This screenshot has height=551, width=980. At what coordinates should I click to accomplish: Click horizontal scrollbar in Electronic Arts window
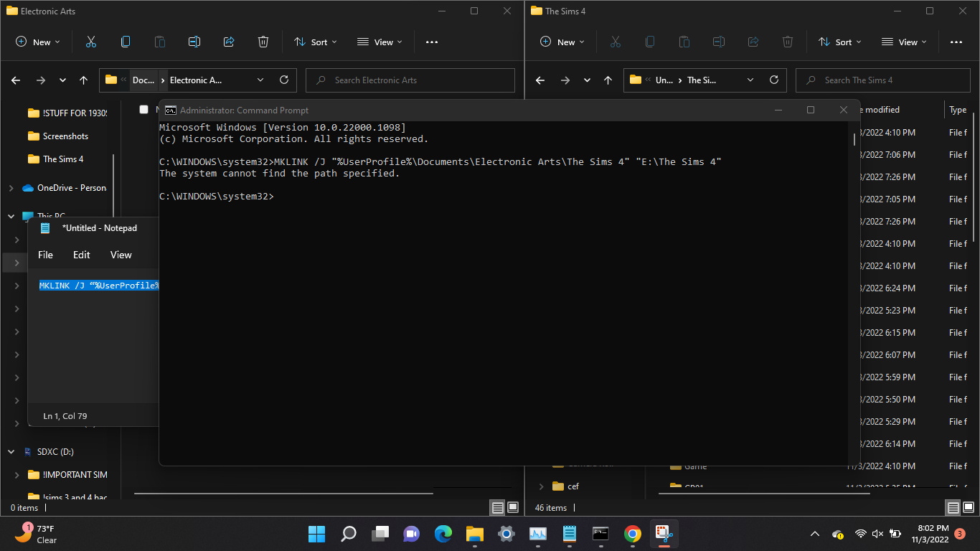(x=283, y=493)
